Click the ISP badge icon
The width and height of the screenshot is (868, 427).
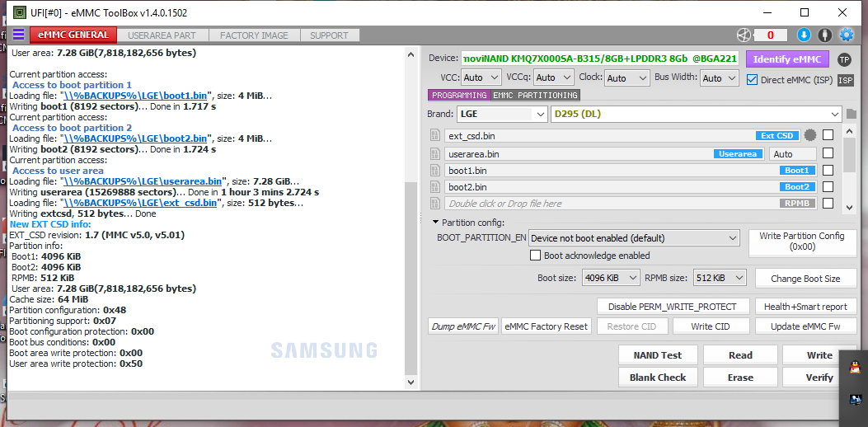pos(845,80)
